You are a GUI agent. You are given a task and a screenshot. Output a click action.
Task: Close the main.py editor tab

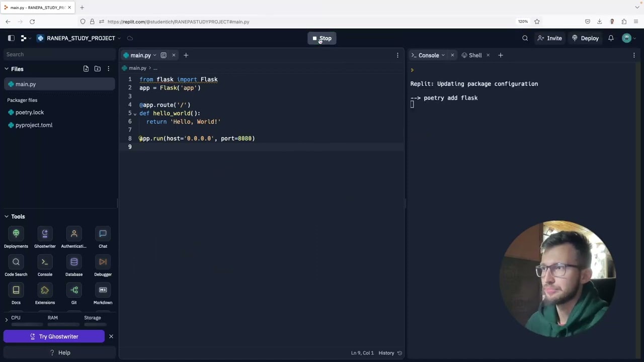point(174,55)
